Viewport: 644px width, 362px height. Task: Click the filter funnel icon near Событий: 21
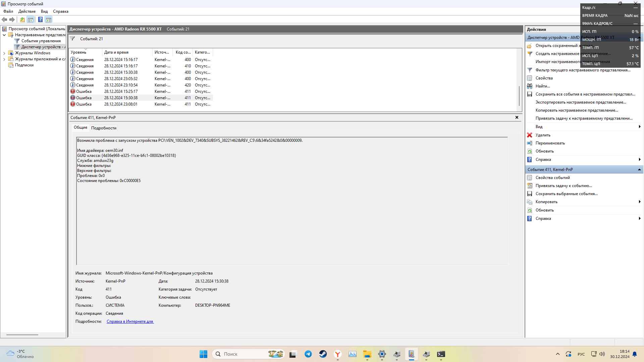coord(72,39)
